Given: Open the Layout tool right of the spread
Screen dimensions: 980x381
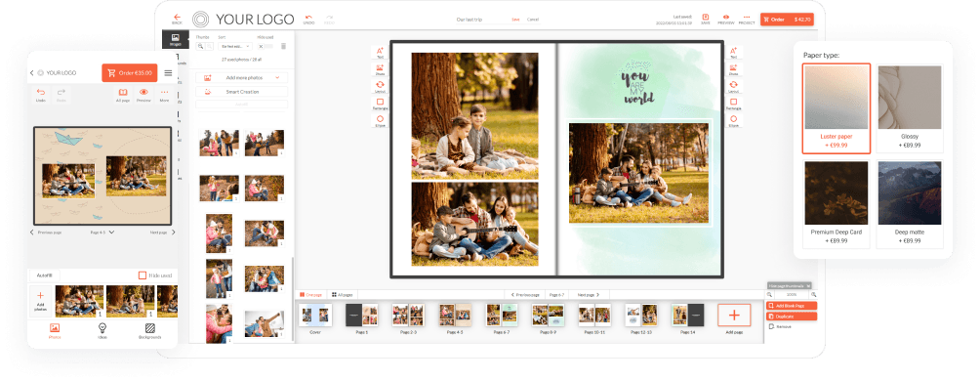Looking at the screenshot, I should click(x=734, y=86).
